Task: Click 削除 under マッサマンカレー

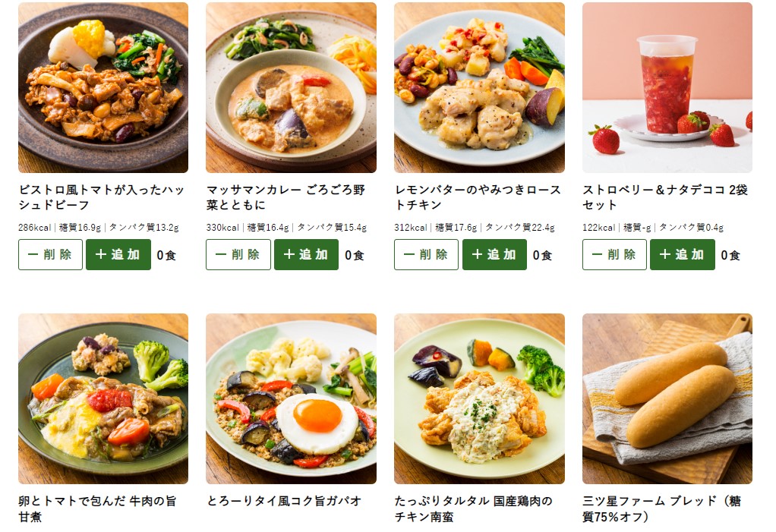Action: [238, 255]
